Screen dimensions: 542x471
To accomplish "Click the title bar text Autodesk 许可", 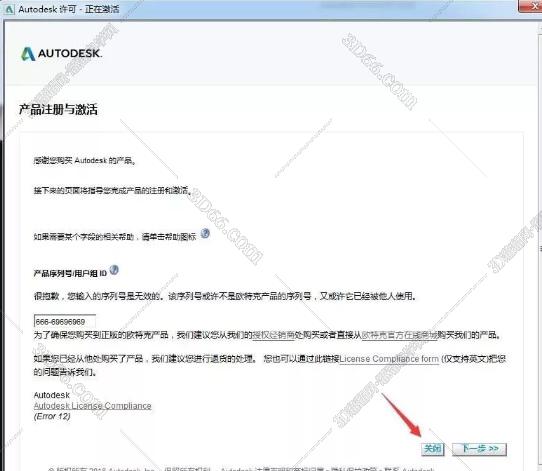I will coord(47,9).
